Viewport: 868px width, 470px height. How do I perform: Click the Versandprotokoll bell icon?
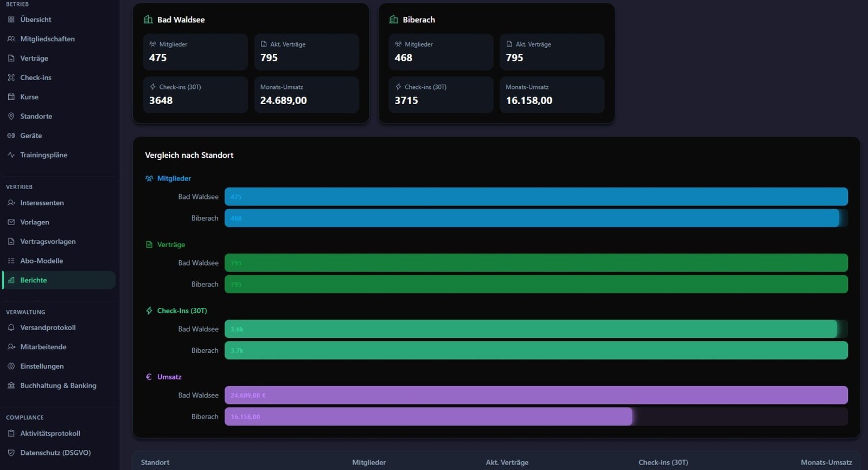[11, 327]
